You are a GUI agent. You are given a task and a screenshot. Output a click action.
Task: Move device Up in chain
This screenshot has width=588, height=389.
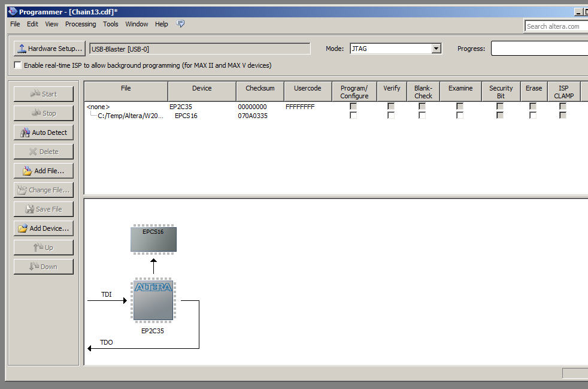pos(44,248)
